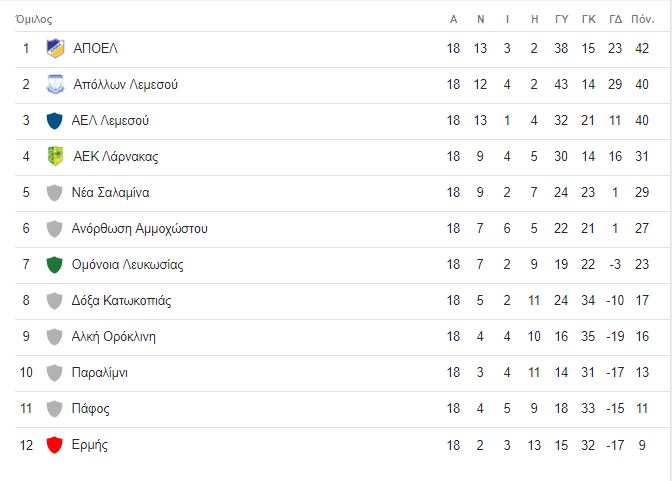Screen dimensions: 672x481
Task: Open the ΑΠΟΕΛ team link
Action: click(x=95, y=48)
